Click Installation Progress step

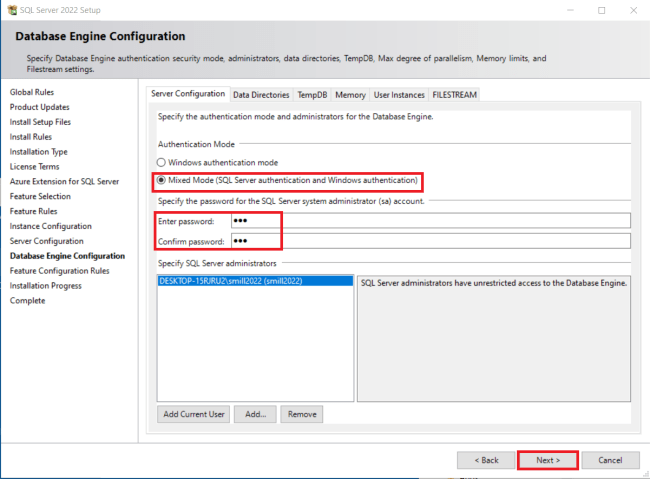pos(46,286)
